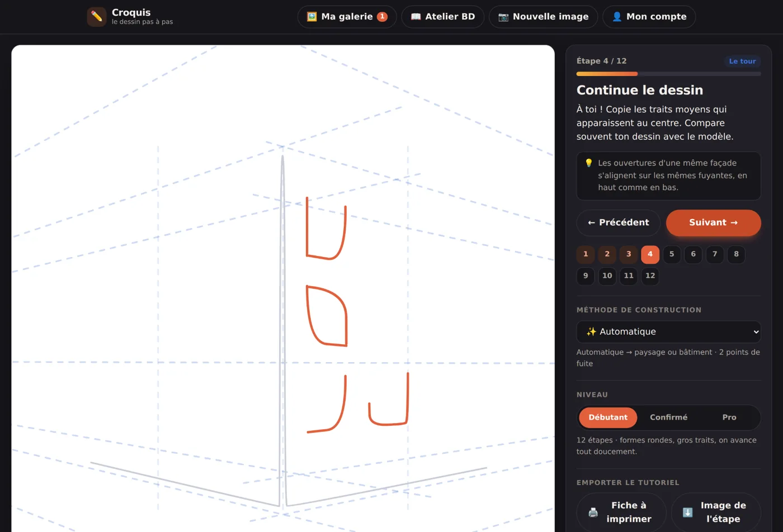Jump to step 11
This screenshot has width=783, height=532.
point(629,276)
